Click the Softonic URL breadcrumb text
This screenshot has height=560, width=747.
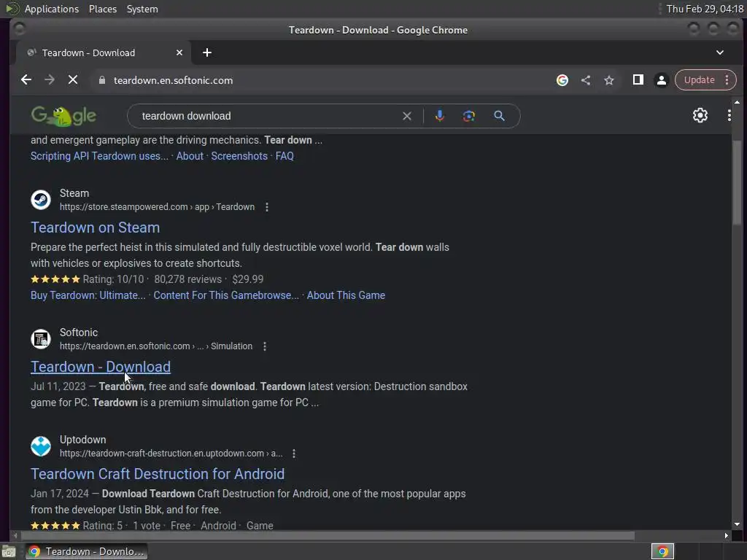point(156,346)
